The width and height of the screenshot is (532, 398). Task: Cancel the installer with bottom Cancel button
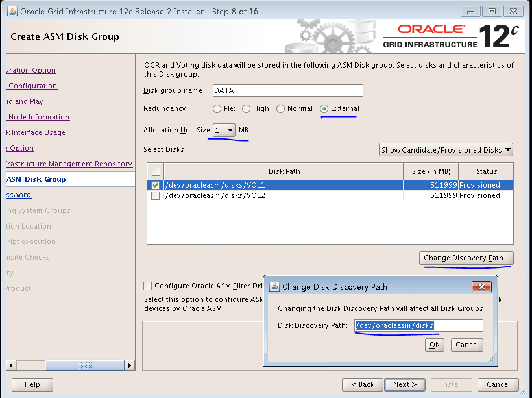(x=498, y=384)
